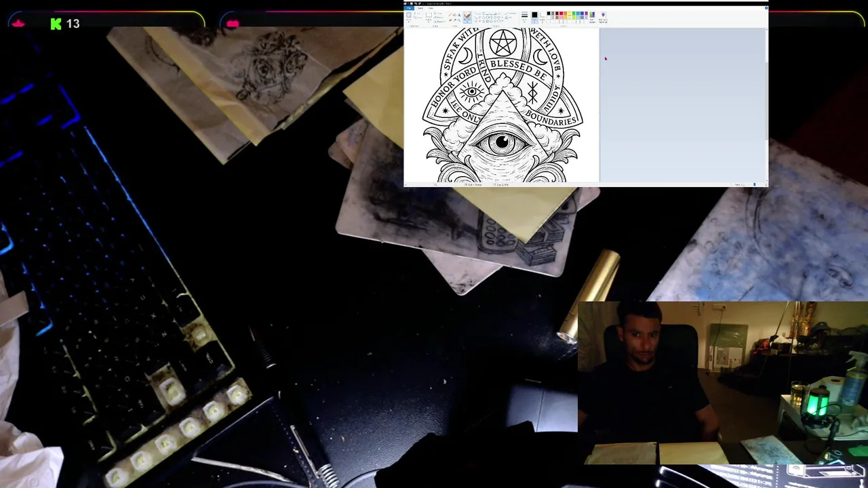The height and width of the screenshot is (488, 868).
Task: Pick the black palette swatch
Action: click(549, 14)
